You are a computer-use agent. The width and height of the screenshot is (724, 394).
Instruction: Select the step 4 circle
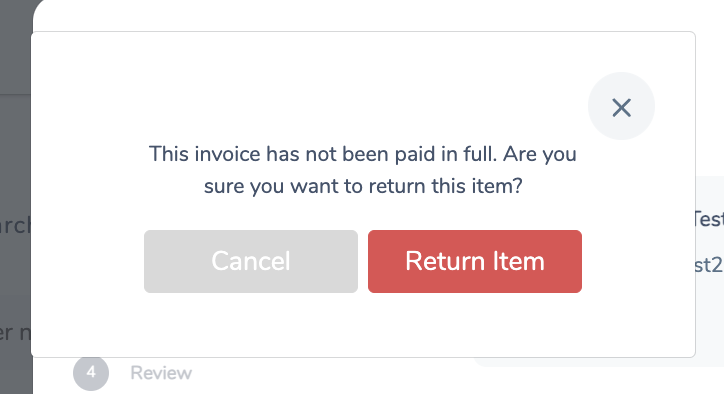(91, 373)
